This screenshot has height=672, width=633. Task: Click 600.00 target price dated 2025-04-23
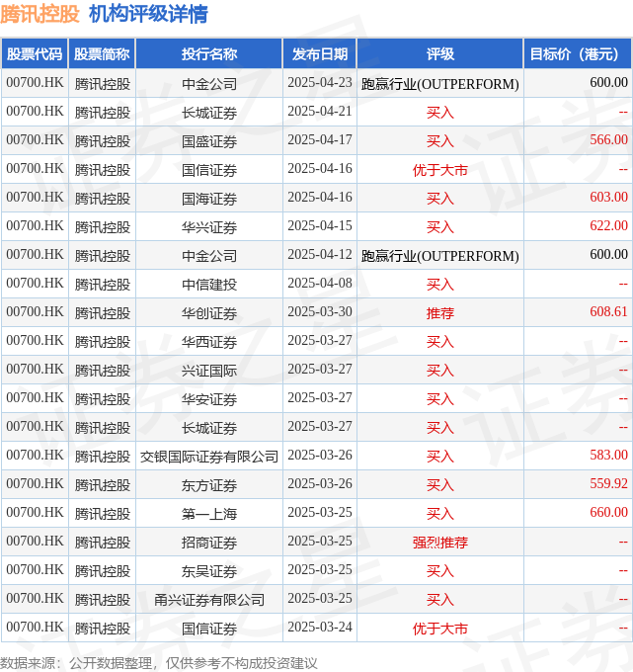click(x=608, y=82)
